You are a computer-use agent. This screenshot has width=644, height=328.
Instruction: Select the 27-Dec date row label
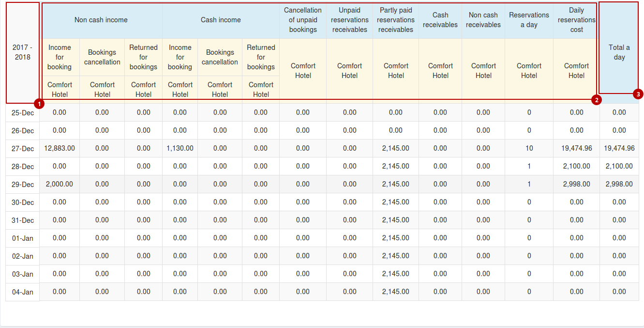tap(23, 149)
